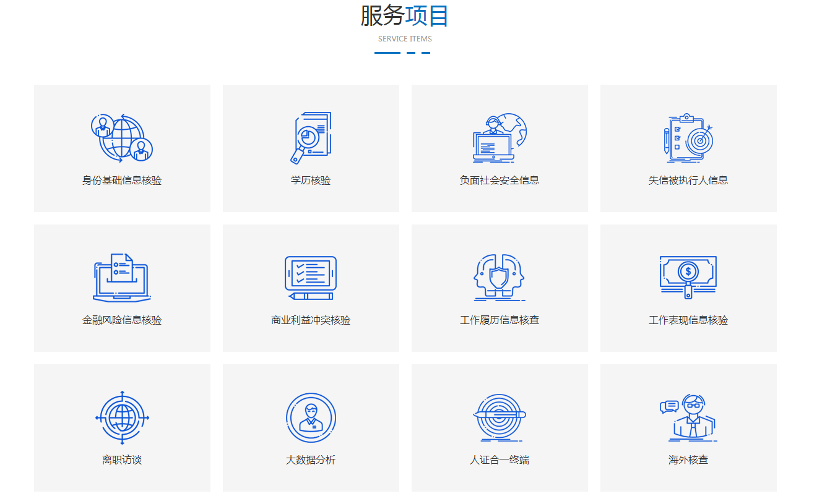This screenshot has width=822, height=504.
Task: Select the two-heads shield icon for 工作履历信息核查
Action: (x=500, y=278)
